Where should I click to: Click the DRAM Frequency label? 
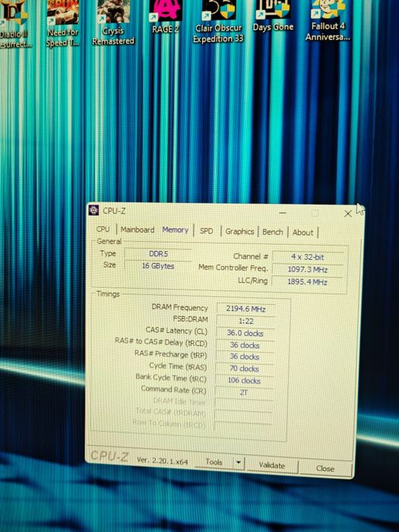click(x=179, y=307)
